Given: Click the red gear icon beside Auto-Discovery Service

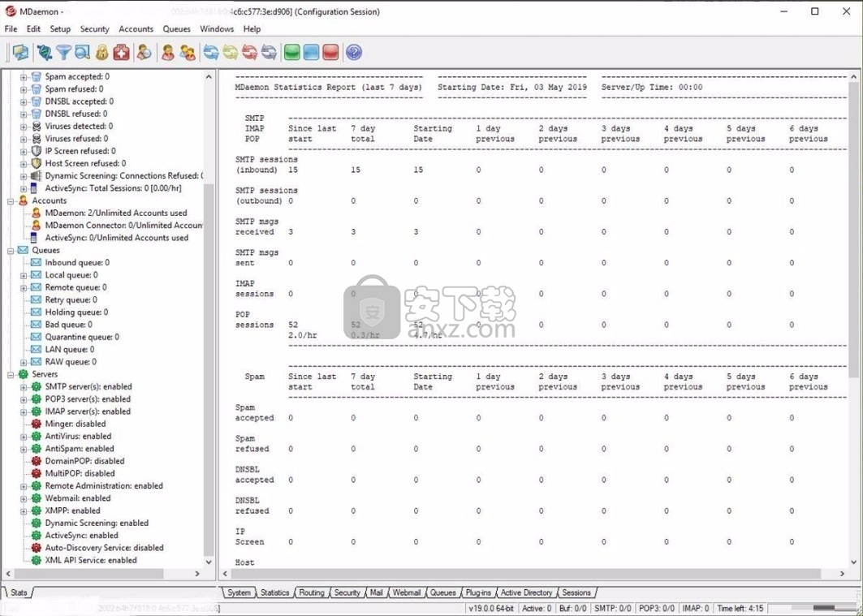Looking at the screenshot, I should (x=37, y=548).
